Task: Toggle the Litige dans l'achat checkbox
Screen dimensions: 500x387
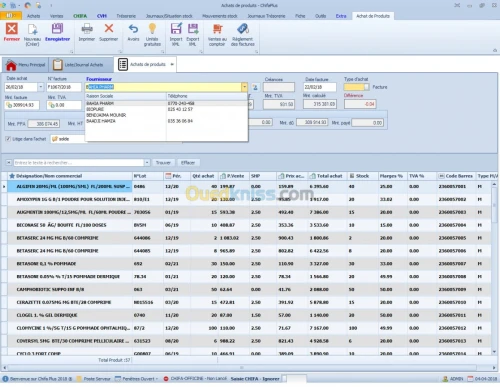Action: pos(8,139)
